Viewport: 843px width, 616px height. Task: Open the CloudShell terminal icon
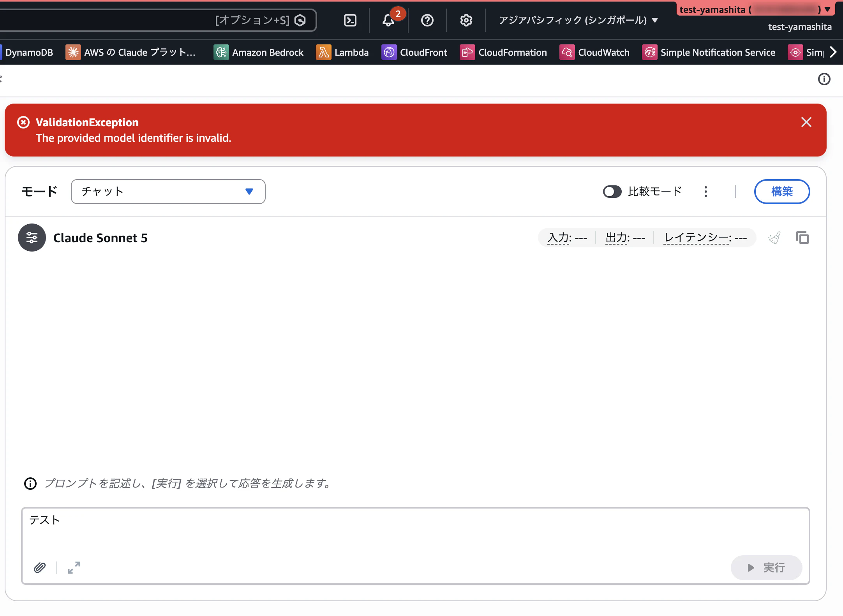(x=350, y=20)
